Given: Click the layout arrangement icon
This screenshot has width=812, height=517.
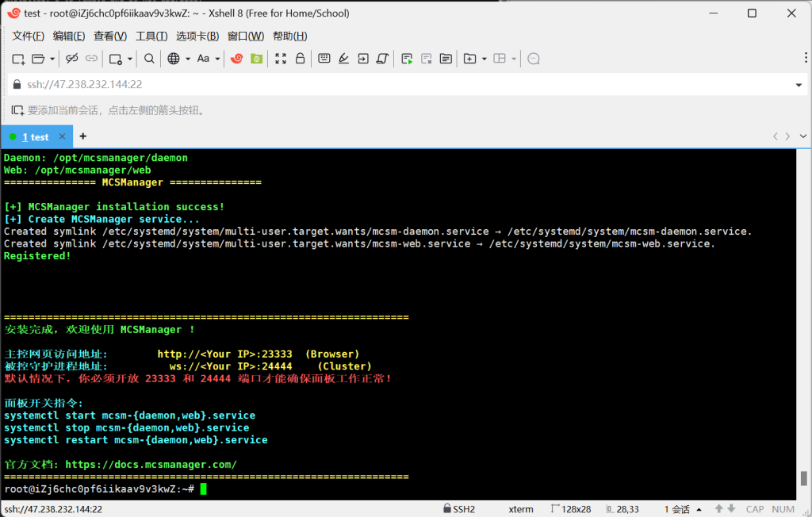Looking at the screenshot, I should (500, 59).
